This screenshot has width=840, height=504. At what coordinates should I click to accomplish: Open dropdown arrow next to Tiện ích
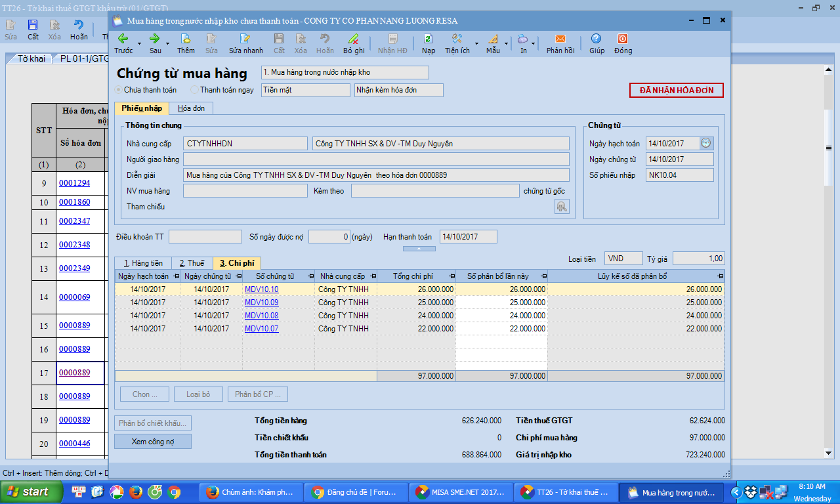477,43
